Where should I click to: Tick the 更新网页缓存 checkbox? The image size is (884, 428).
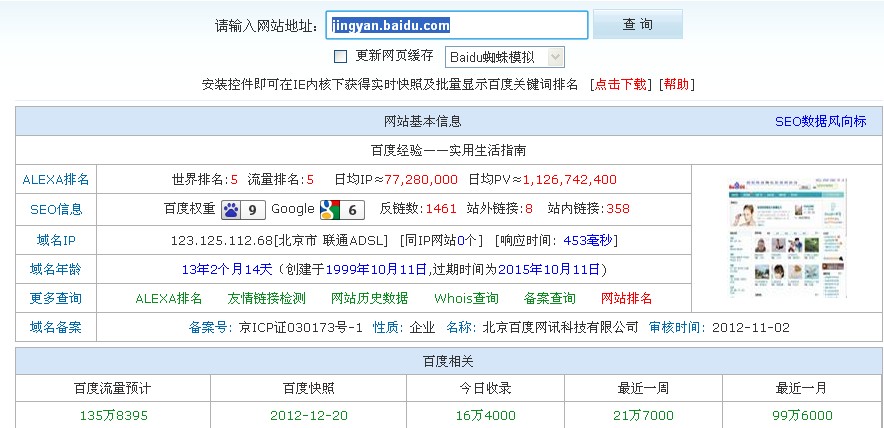tap(341, 56)
